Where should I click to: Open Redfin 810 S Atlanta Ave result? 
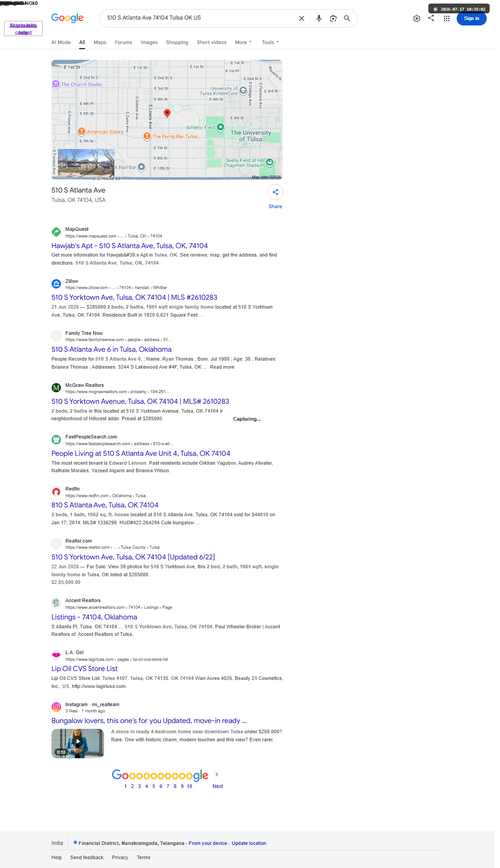pos(105,505)
